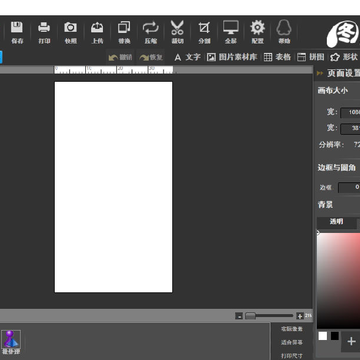Image resolution: width=360 pixels, height=360 pixels.
Task: Select Fit Screen (适合屏幕) view option
Action: [292, 342]
